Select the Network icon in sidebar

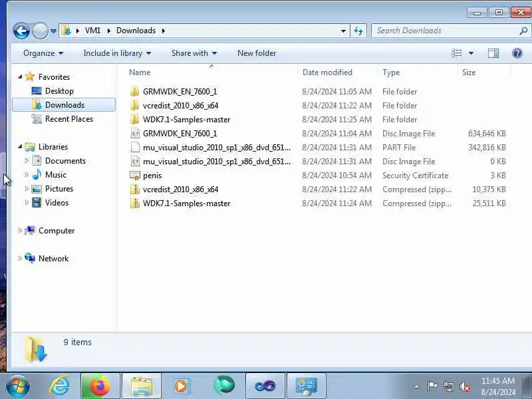tap(30, 258)
